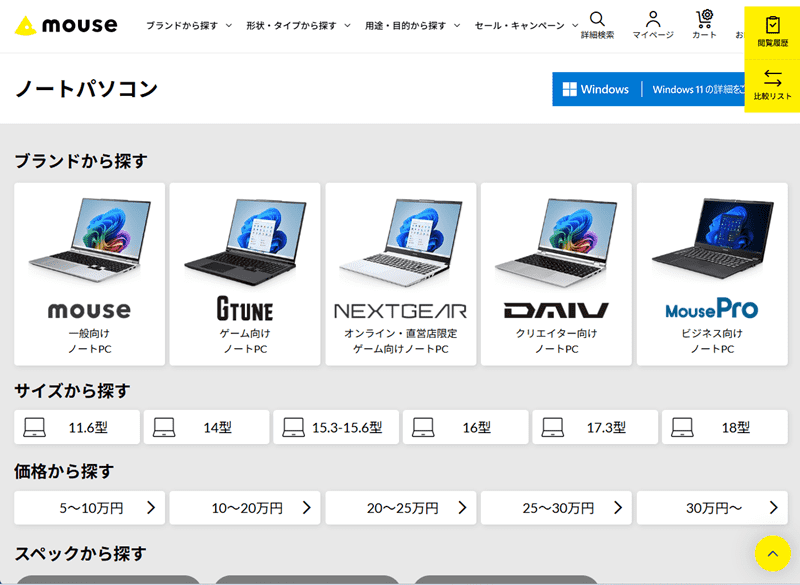Select the 18型 size filter
This screenshot has width=800, height=585.
click(725, 427)
